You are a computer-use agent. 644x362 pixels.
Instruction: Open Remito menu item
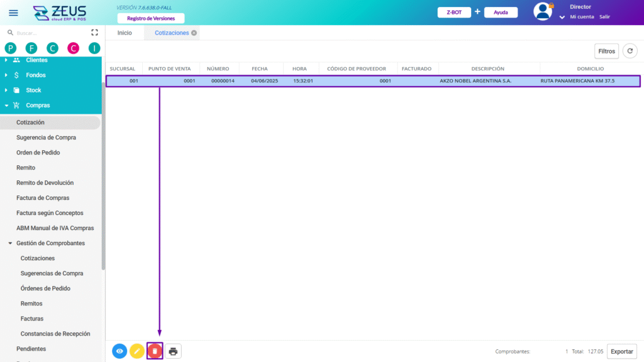(26, 168)
